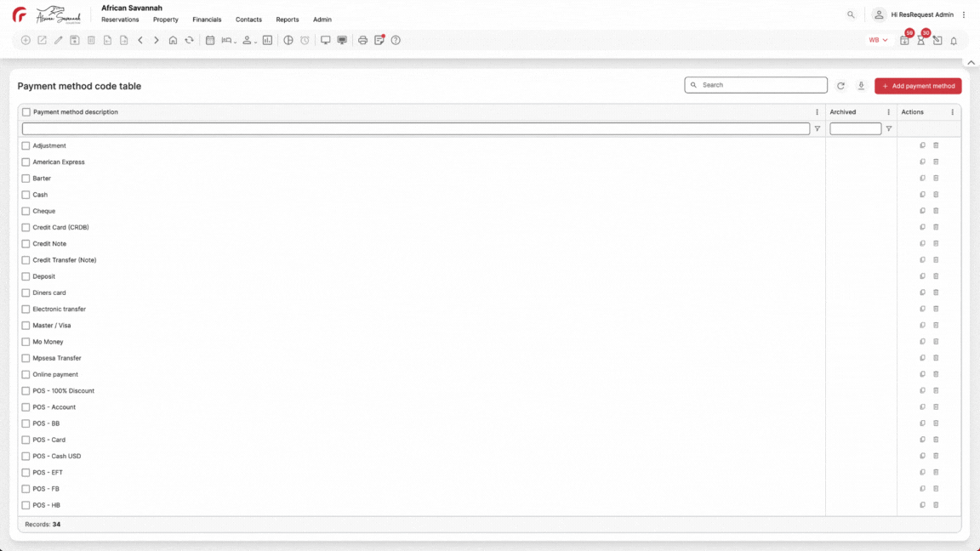Click the edit note icon next to the bell
980x551 pixels.
coord(937,40)
